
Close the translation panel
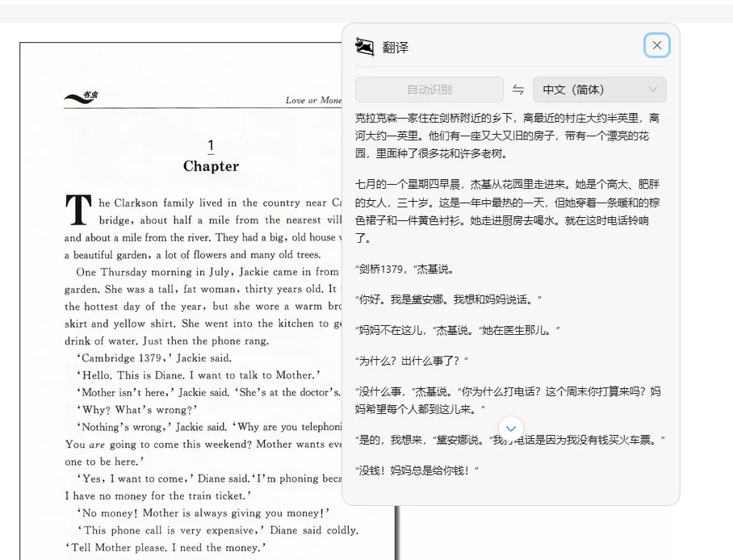[x=656, y=46]
